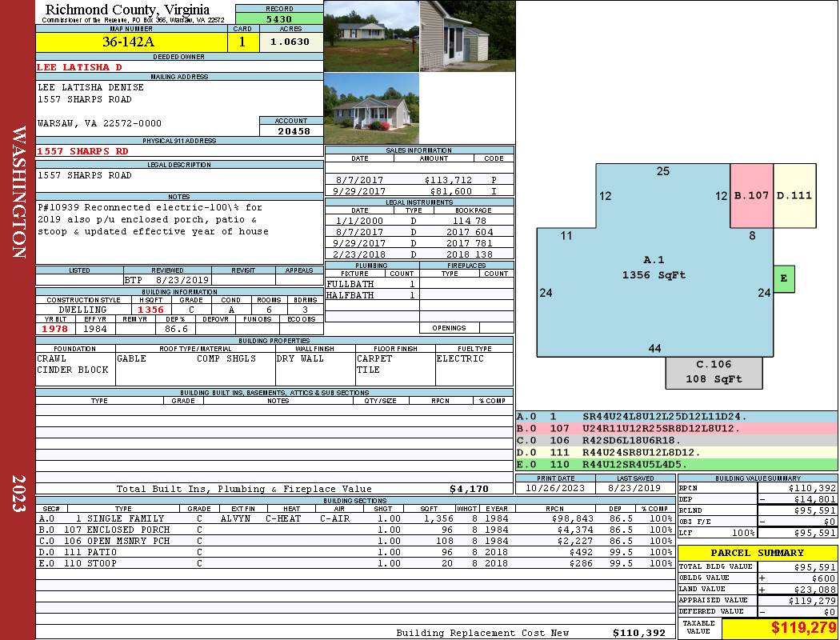
Task: Click the front yard house photo thumbnail
Action: pos(371,36)
